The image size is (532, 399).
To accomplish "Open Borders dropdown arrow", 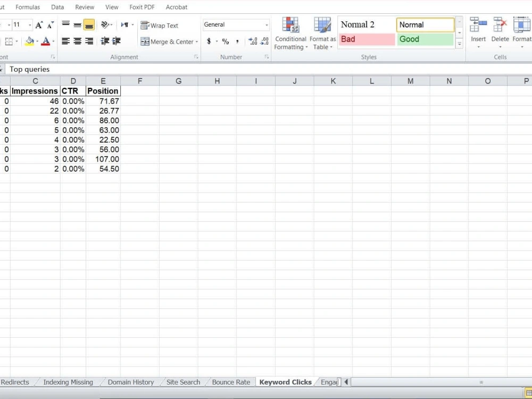I will (16, 41).
